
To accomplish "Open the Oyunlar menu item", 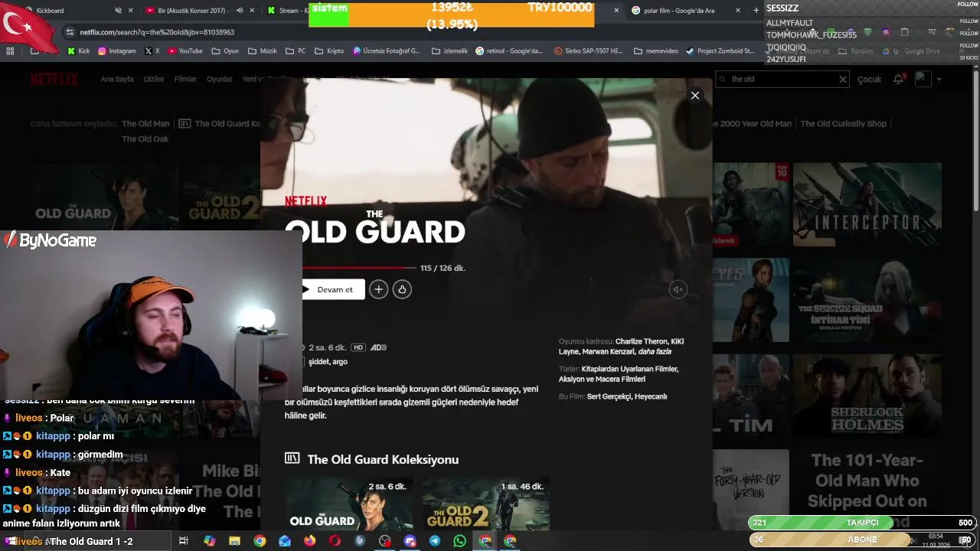I will click(220, 79).
